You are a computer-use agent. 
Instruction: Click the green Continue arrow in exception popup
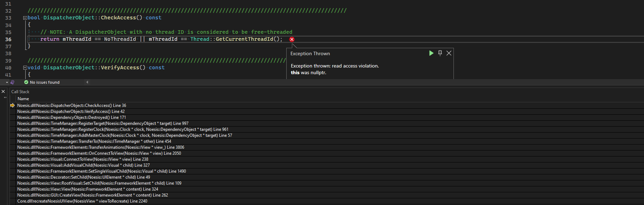pyautogui.click(x=431, y=53)
